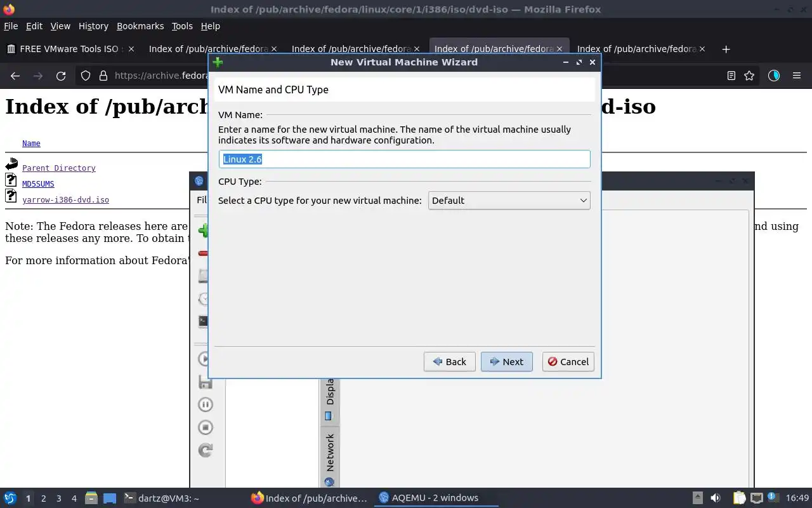Image resolution: width=812 pixels, height=508 pixels.
Task: Pause the VM with AQEMU pause icon
Action: (205, 404)
